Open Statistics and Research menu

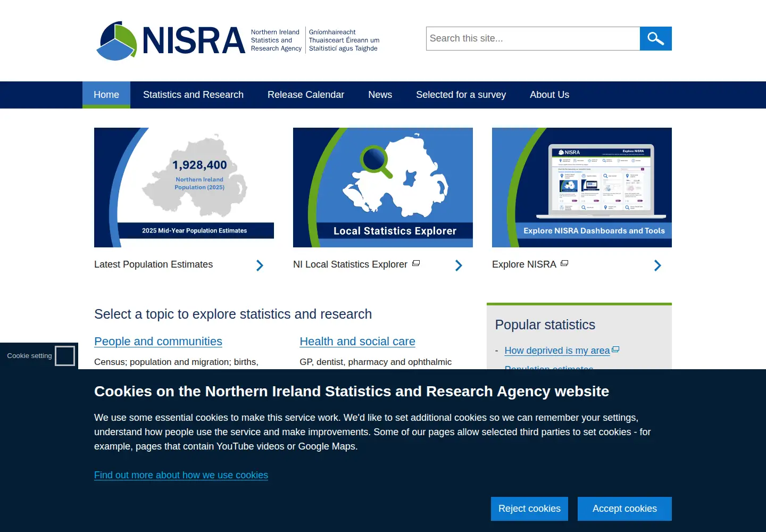(x=193, y=95)
